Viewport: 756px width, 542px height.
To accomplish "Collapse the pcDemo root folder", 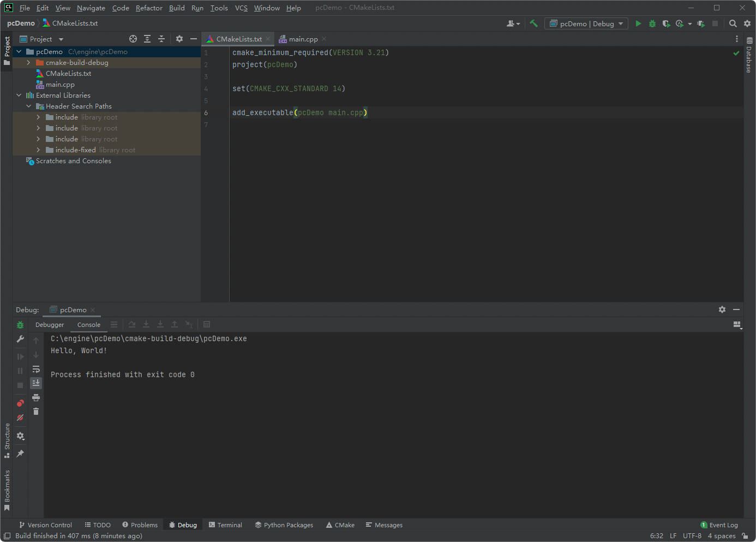I will tap(19, 52).
